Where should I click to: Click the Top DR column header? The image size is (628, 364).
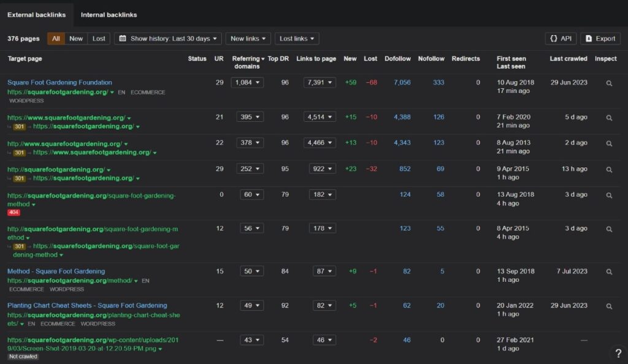click(278, 59)
